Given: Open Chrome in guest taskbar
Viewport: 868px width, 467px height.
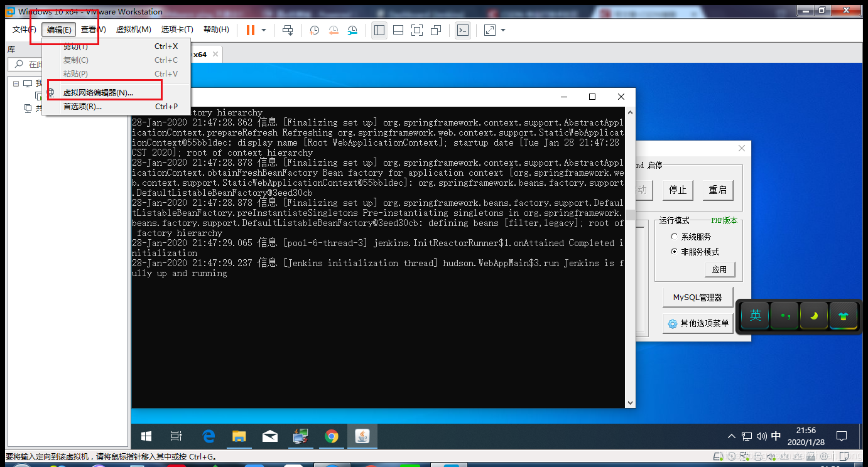Looking at the screenshot, I should (x=331, y=436).
